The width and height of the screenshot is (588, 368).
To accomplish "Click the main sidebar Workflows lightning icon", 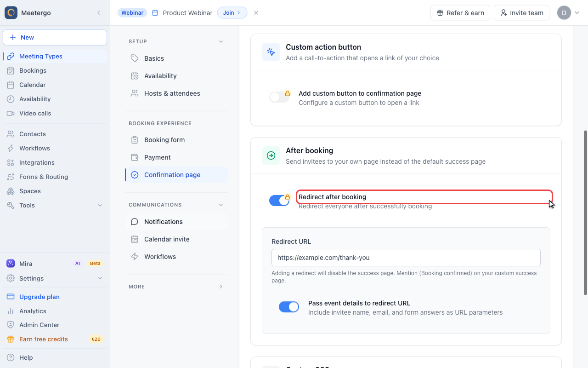I will (11, 148).
